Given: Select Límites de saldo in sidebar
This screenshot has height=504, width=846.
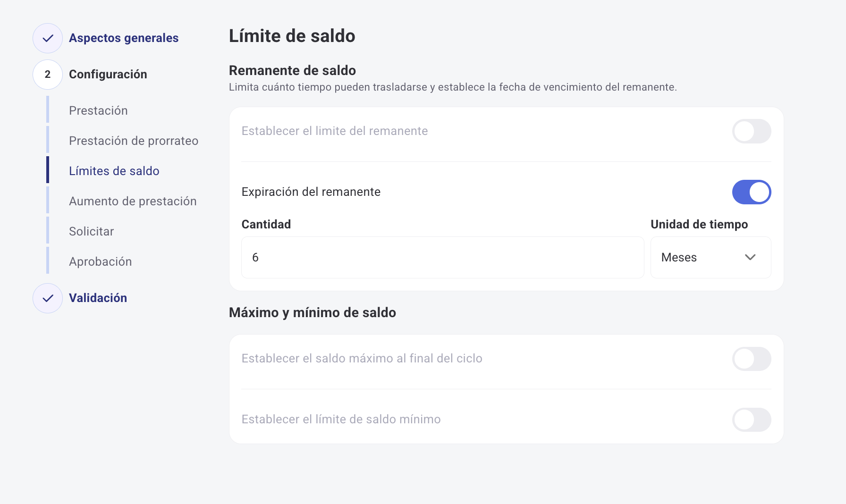Looking at the screenshot, I should pyautogui.click(x=114, y=171).
